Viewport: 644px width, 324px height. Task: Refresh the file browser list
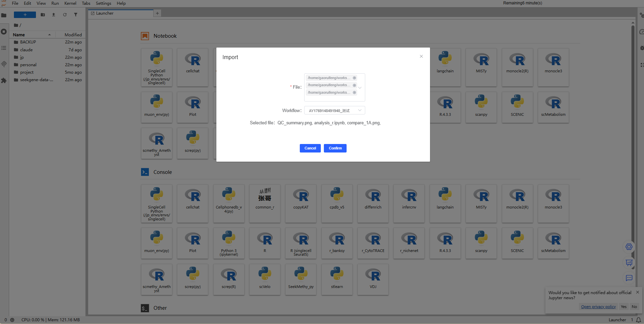pos(65,15)
